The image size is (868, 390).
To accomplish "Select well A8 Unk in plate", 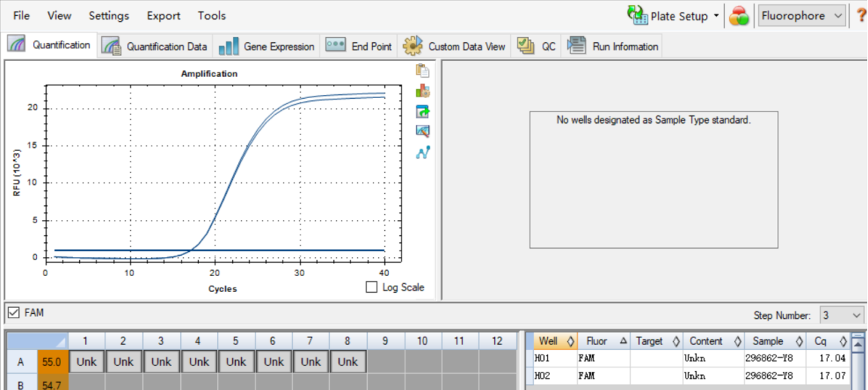I will 347,362.
